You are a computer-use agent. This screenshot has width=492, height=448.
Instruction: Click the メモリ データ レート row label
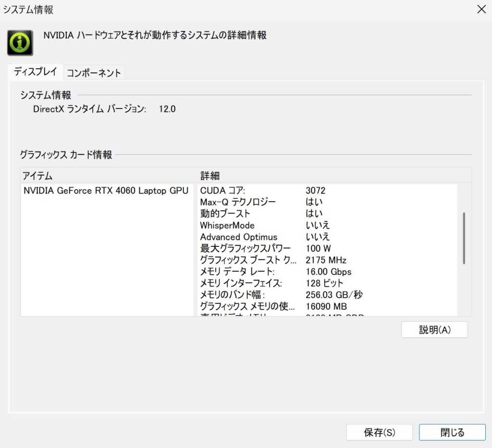(237, 271)
